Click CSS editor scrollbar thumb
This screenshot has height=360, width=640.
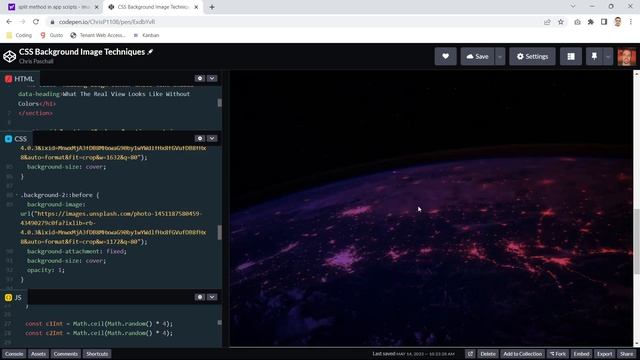220,233
